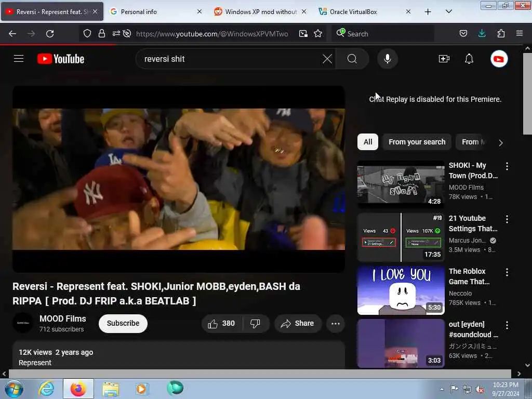The image size is (532, 399).
Task: Open options for 21 Youtube Settings video
Action: click(x=507, y=219)
